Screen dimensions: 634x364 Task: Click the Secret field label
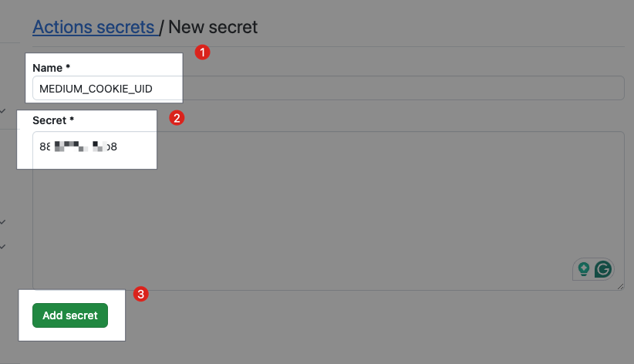pos(51,120)
